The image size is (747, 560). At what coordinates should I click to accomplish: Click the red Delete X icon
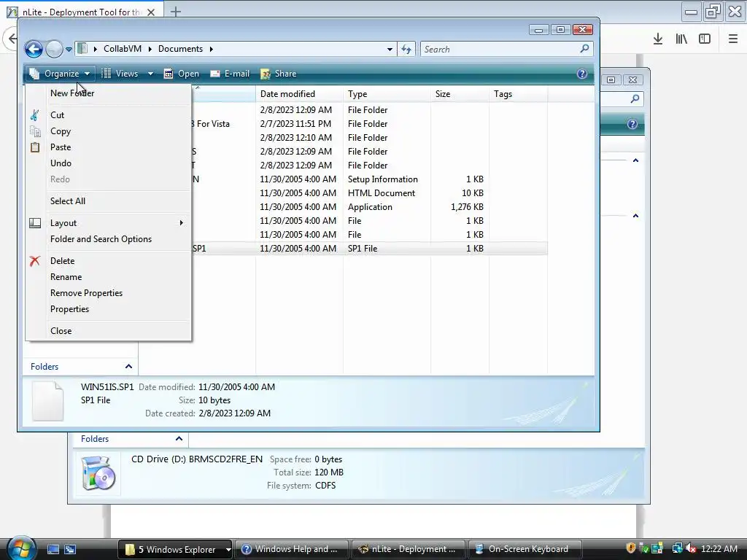coord(35,261)
